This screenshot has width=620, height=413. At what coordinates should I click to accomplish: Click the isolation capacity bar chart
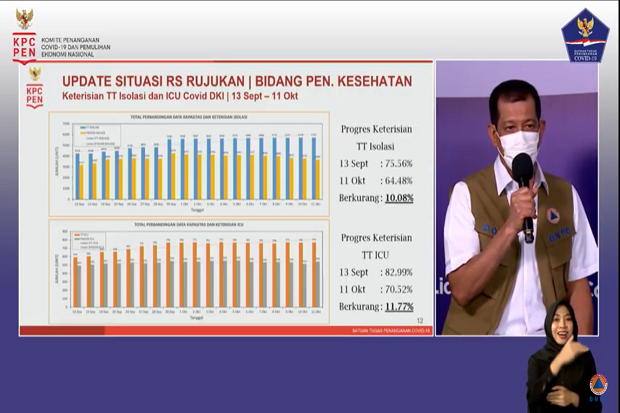click(x=189, y=164)
